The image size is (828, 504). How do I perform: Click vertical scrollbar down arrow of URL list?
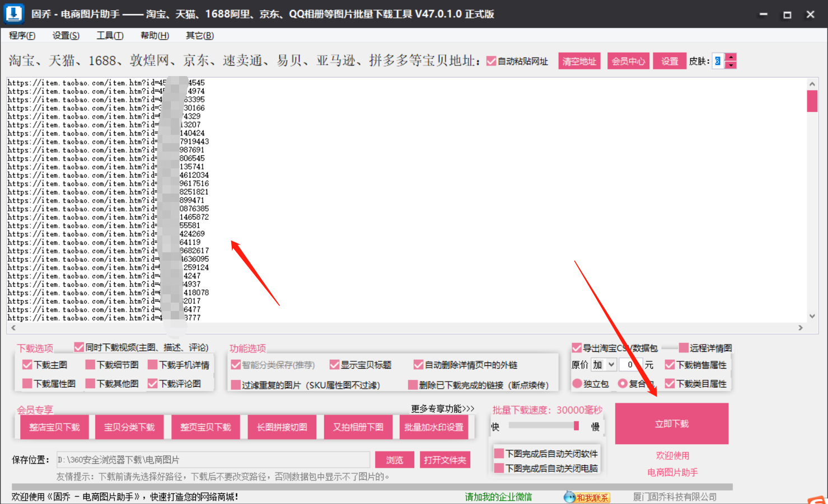coord(812,316)
